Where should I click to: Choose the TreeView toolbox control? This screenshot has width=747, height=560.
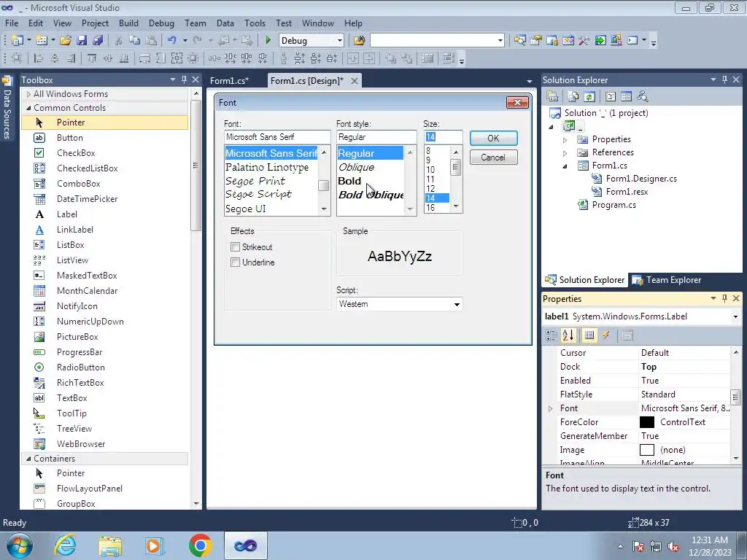tap(74, 429)
